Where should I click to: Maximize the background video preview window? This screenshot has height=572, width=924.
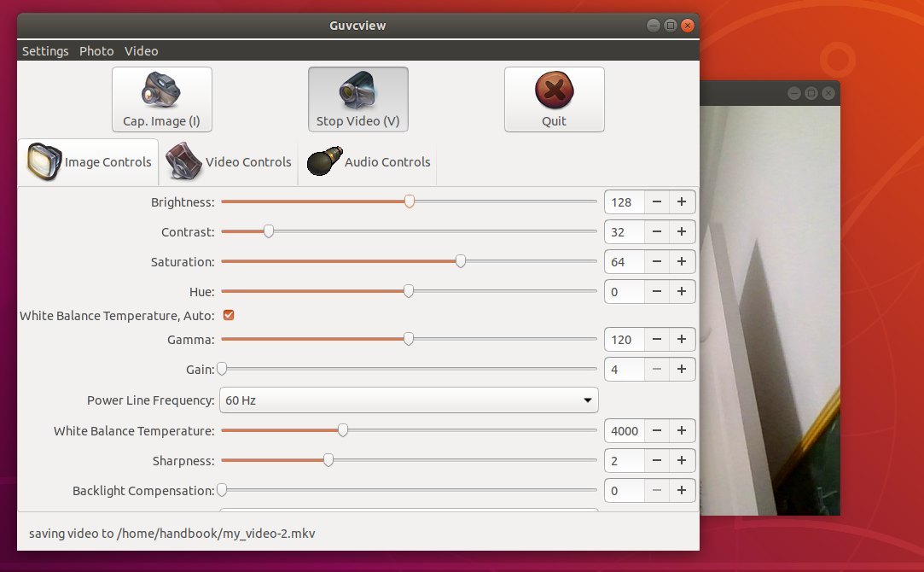point(811,93)
